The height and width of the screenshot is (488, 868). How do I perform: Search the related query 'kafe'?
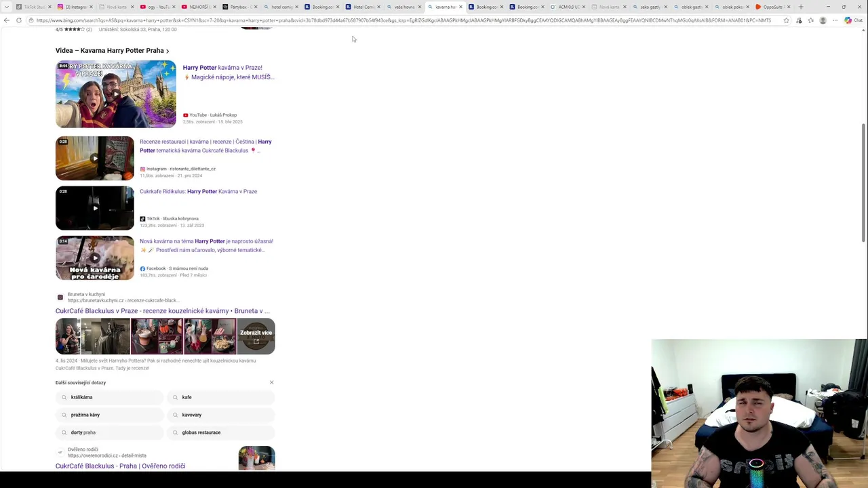(221, 397)
